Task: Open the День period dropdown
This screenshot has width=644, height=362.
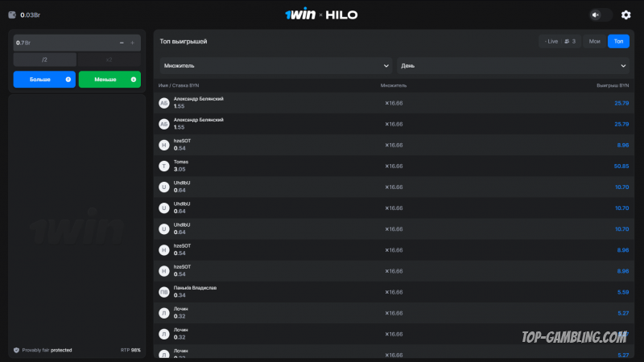Action: click(x=513, y=66)
